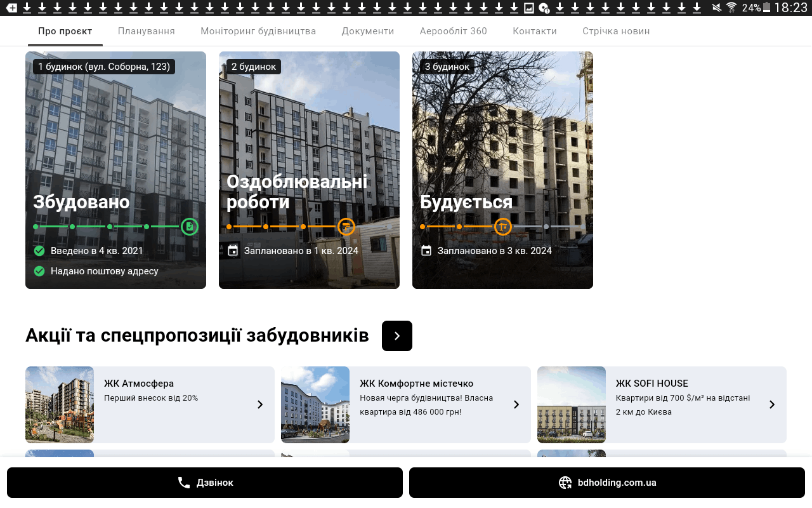Tap the Wi-Fi icon in status bar

731,8
